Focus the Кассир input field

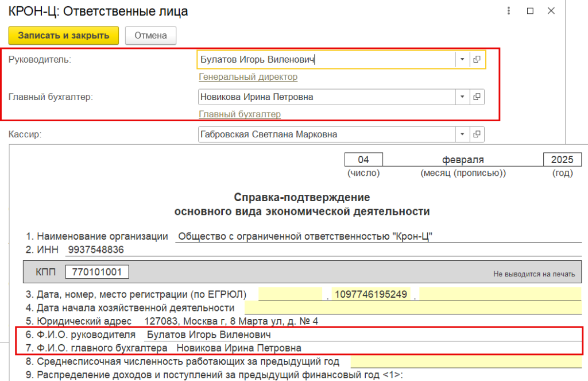tap(326, 134)
